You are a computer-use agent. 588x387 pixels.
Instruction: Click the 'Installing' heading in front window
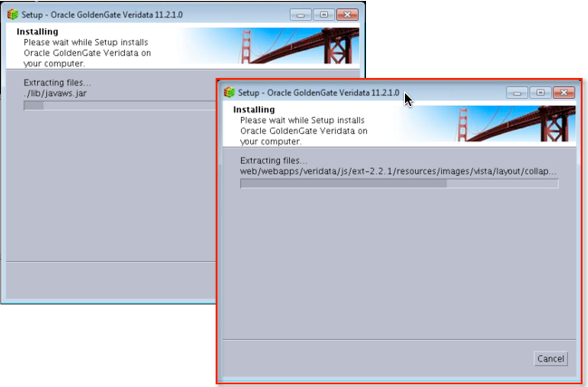tap(254, 110)
